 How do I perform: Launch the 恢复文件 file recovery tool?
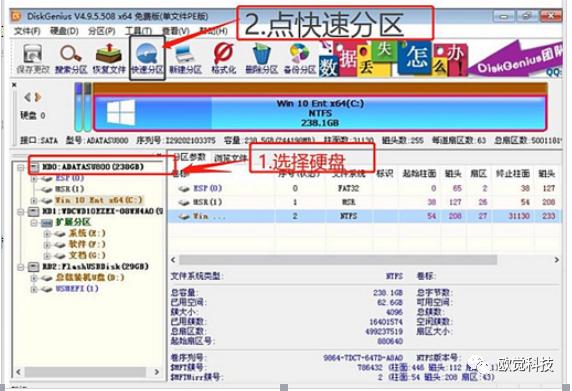click(109, 58)
